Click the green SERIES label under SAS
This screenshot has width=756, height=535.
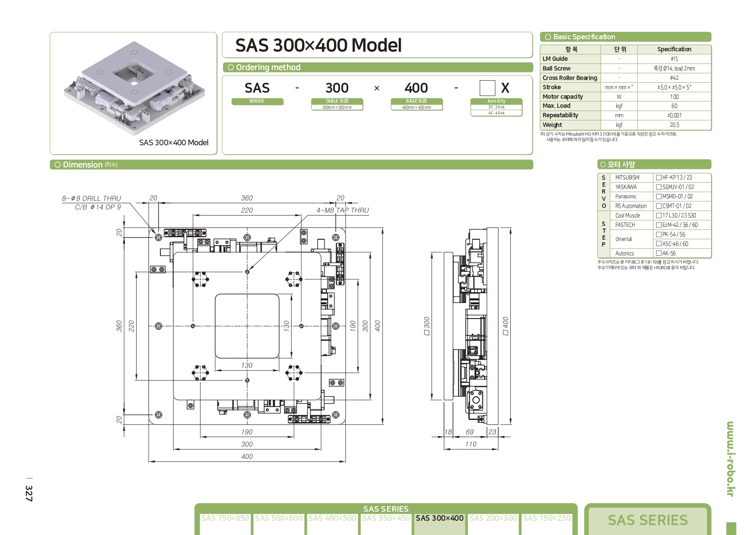(257, 101)
